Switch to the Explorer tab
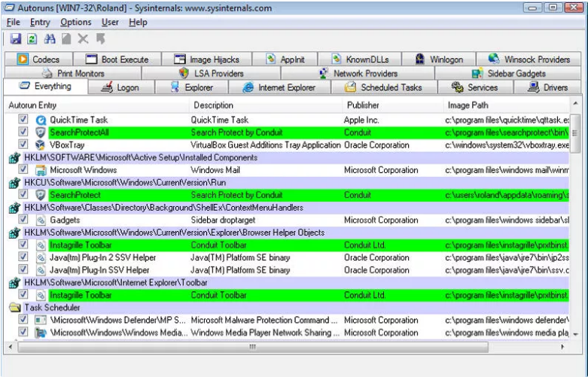The height and width of the screenshot is (377, 588). (192, 87)
